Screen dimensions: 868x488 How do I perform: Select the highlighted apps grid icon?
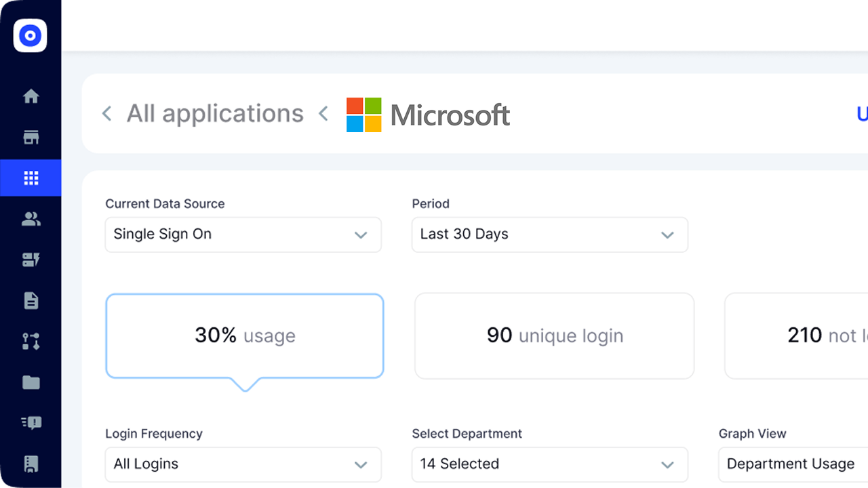(31, 178)
